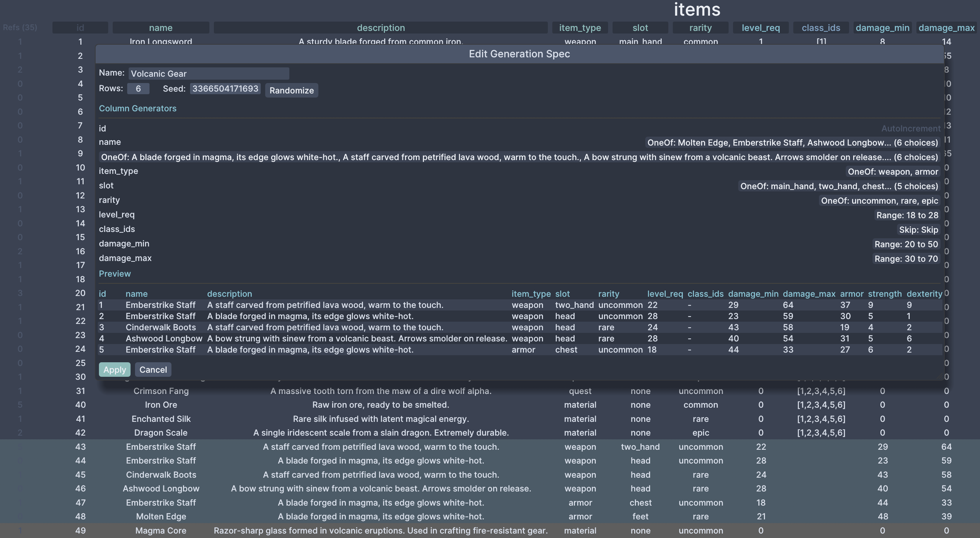Cancel the Edit Generation Spec dialog
The height and width of the screenshot is (538, 980).
153,369
